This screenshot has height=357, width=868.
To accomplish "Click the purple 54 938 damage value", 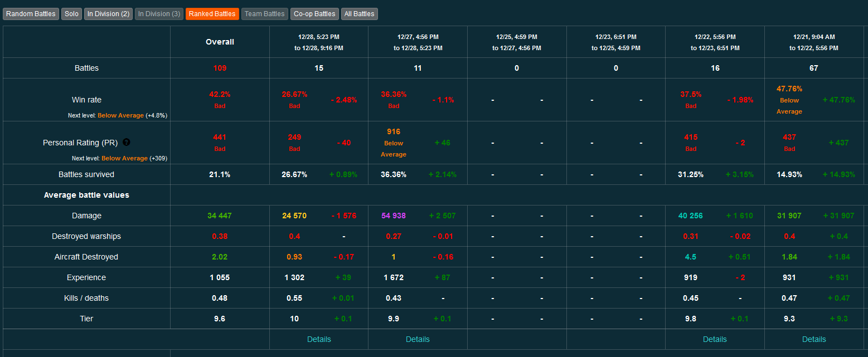I will (394, 216).
